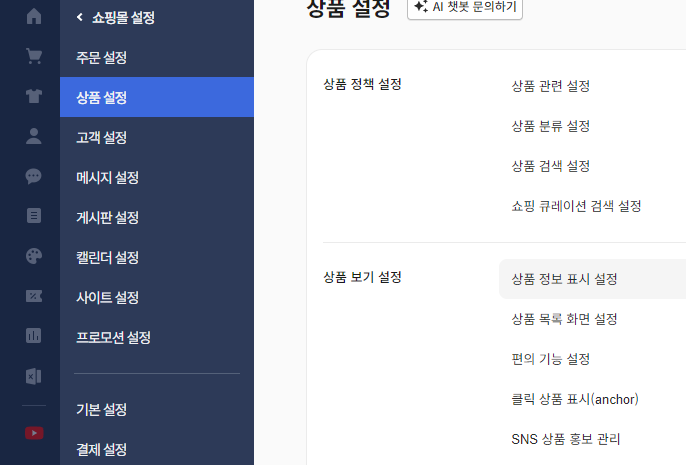The height and width of the screenshot is (465, 686).
Task: Open 편의 기능 설정 link
Action: tap(551, 359)
